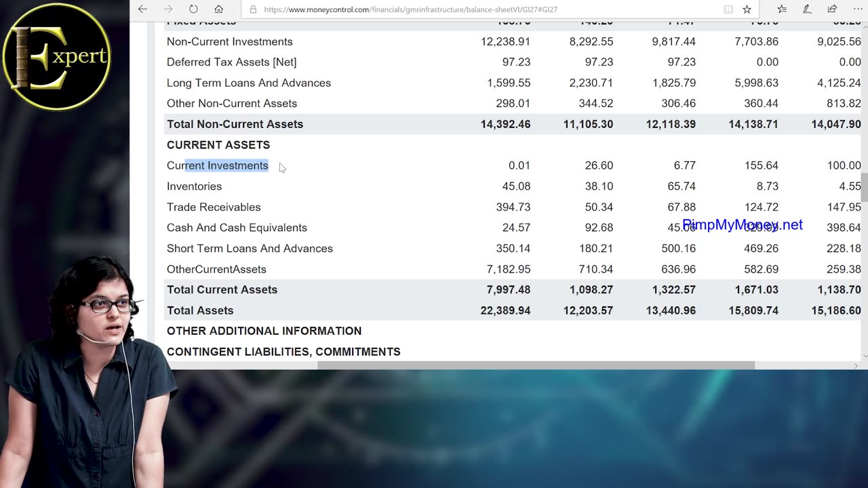868x488 pixels.
Task: Click the 12,203.57 Total Assets value
Action: click(588, 310)
